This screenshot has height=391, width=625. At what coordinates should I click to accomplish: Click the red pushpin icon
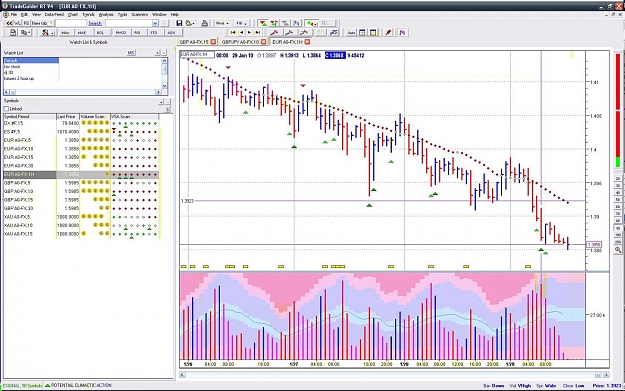(388, 33)
